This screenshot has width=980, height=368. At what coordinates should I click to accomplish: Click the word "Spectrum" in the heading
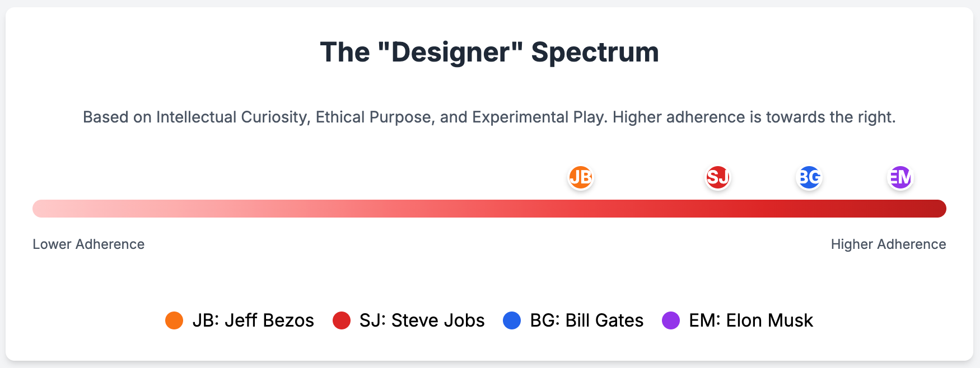(x=595, y=53)
